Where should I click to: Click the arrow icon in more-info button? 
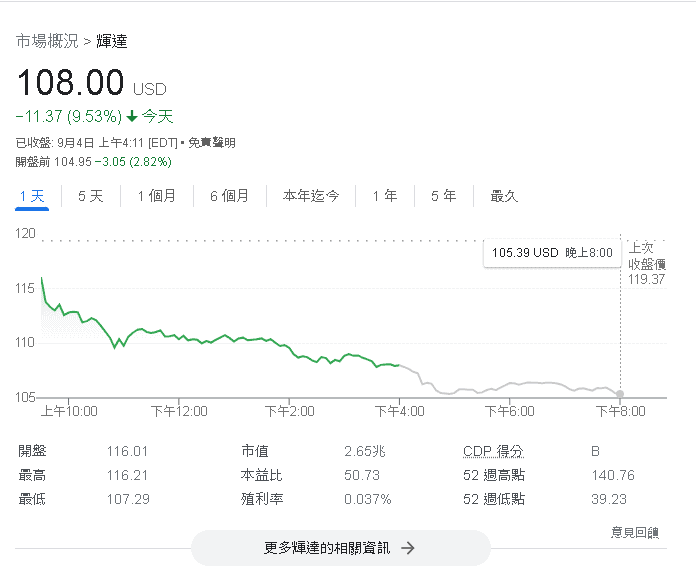point(407,548)
